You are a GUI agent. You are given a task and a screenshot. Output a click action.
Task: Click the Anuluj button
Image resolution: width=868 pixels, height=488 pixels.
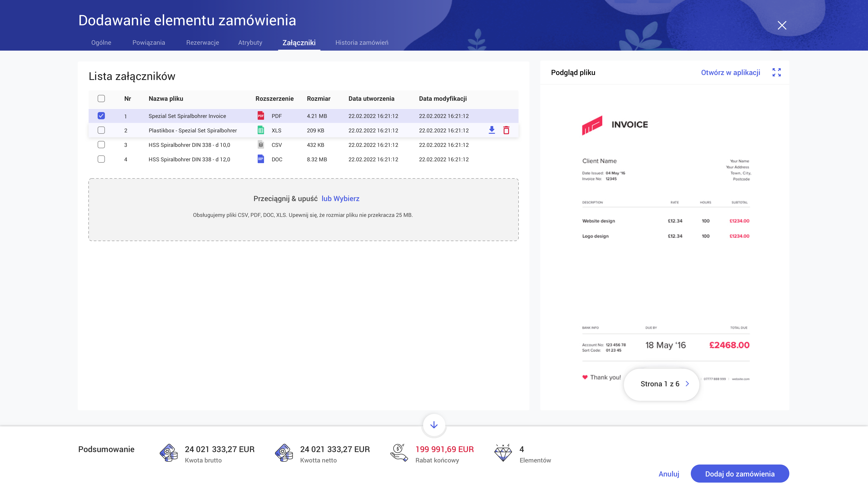pos(669,474)
